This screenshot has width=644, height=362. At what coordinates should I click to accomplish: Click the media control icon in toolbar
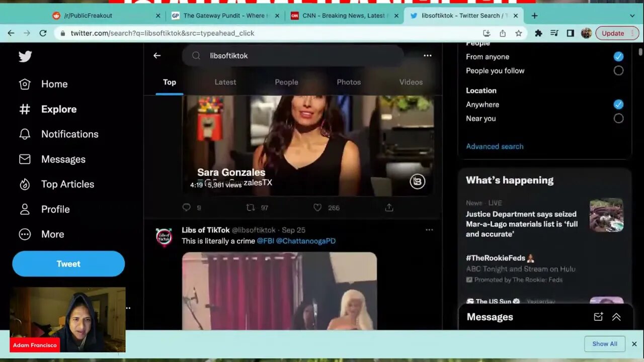coord(554,33)
